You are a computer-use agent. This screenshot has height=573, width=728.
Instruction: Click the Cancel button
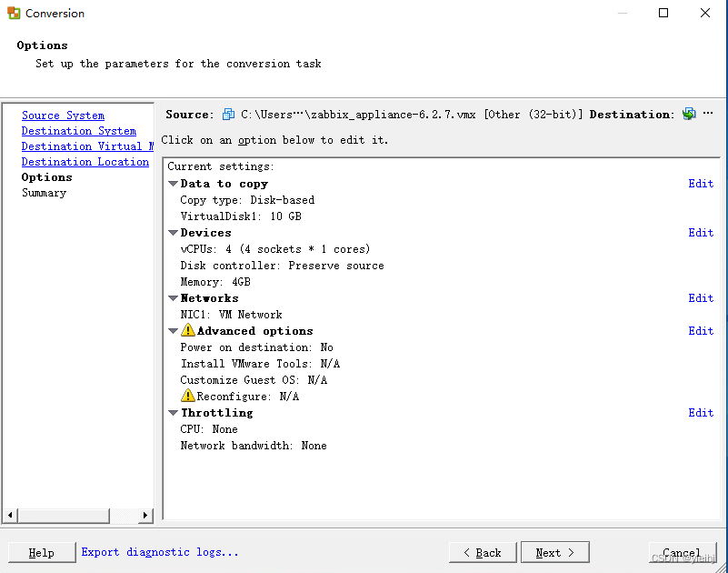[683, 553]
